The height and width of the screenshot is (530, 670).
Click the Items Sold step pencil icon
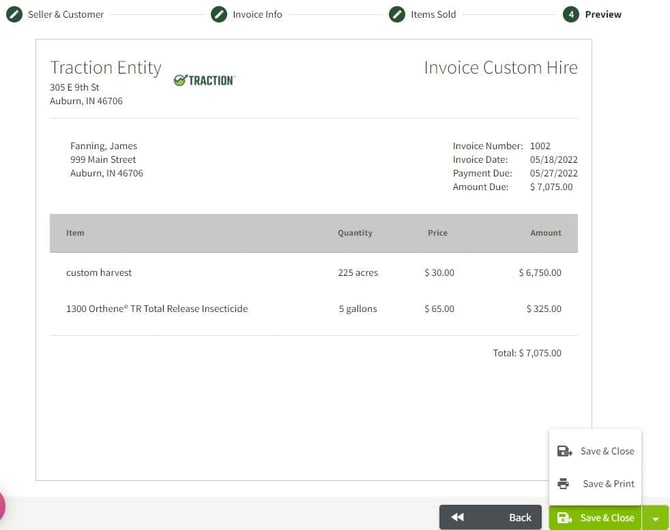pyautogui.click(x=397, y=14)
